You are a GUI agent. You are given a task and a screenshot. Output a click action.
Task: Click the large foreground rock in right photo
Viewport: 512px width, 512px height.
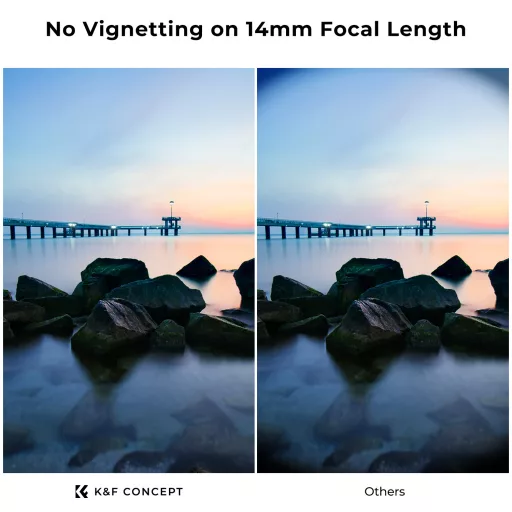pyautogui.click(x=368, y=325)
